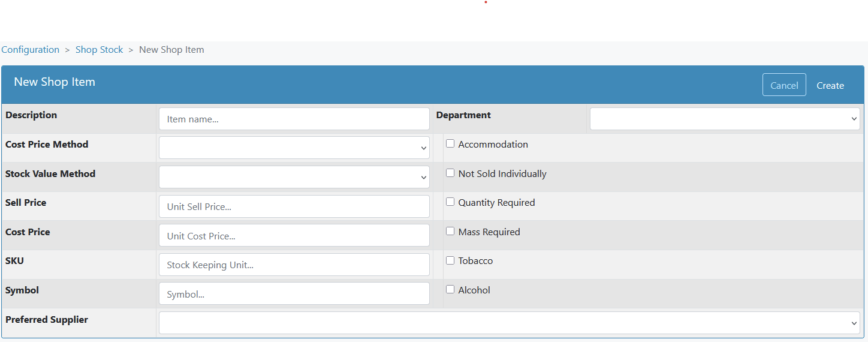Tick the Accommodation checkbox

[450, 143]
